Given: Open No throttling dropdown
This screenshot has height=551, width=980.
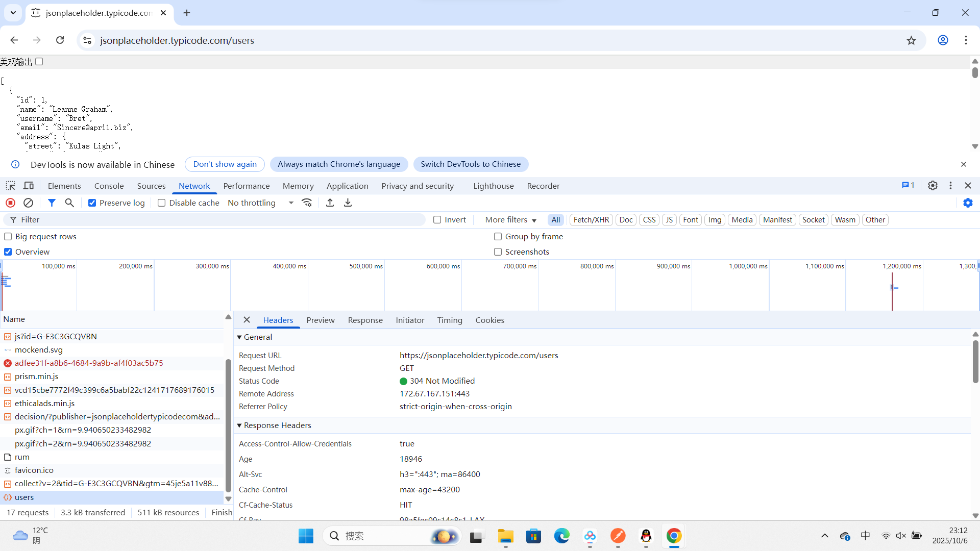Looking at the screenshot, I should [260, 203].
